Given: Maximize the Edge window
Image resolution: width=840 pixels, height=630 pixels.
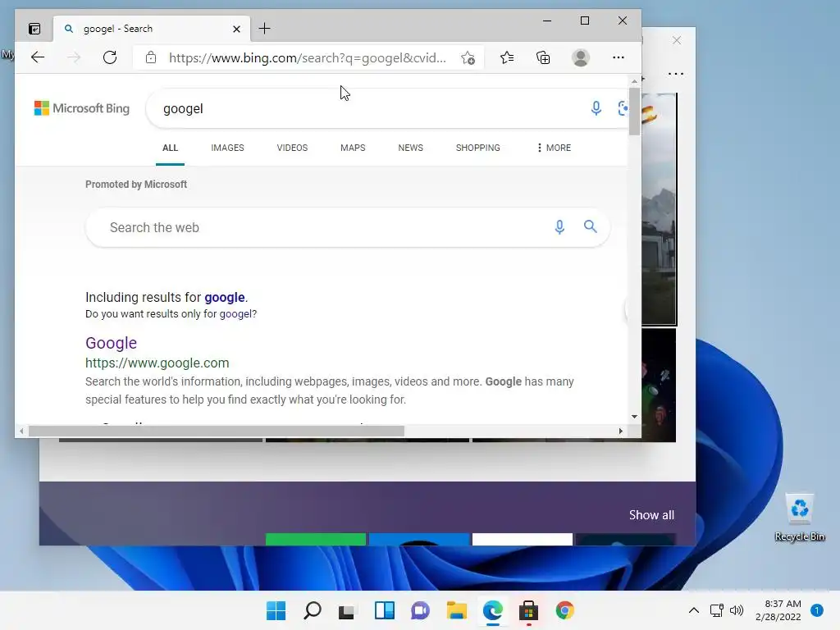Looking at the screenshot, I should 584,21.
